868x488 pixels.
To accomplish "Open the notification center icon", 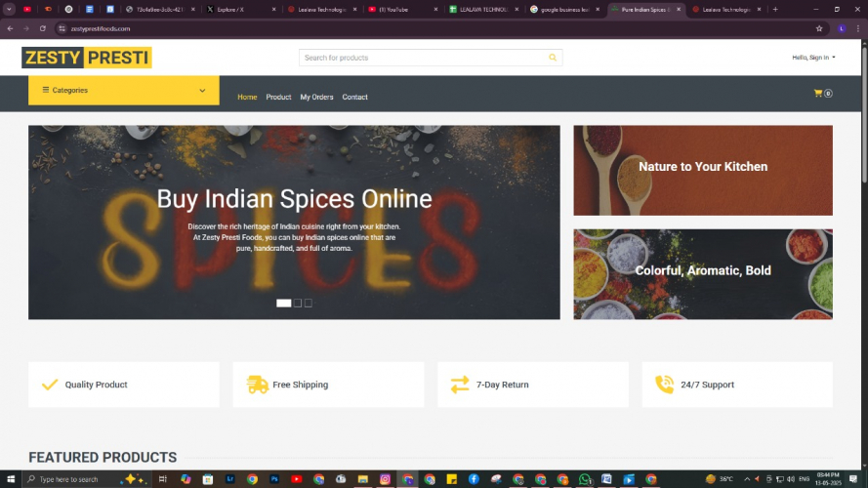I will [x=853, y=479].
